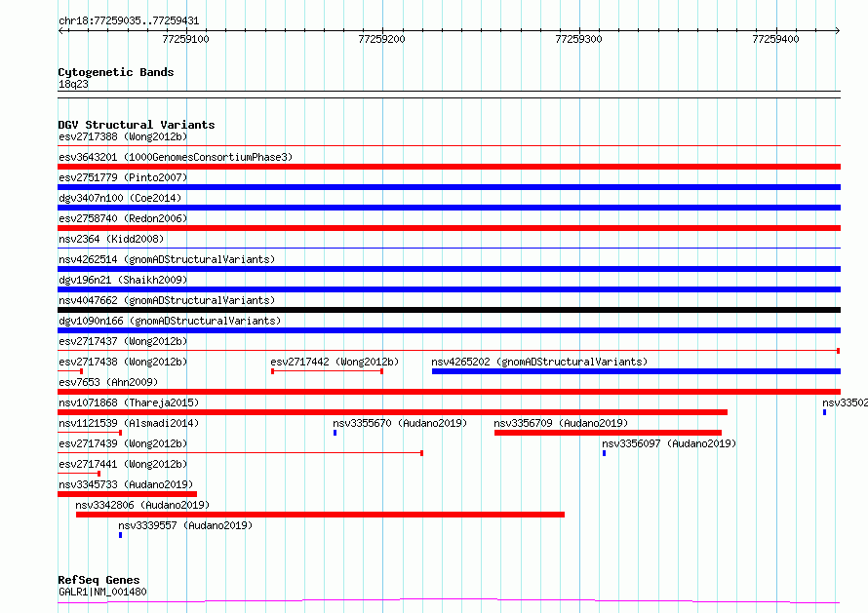Click the ruler's right arrow end
The height and width of the screenshot is (613, 868).
pyautogui.click(x=837, y=30)
